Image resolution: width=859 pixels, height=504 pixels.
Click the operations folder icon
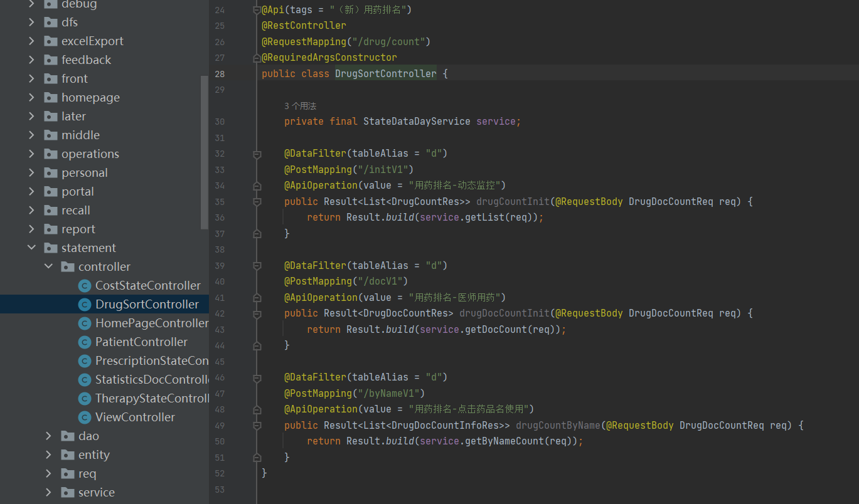click(51, 154)
